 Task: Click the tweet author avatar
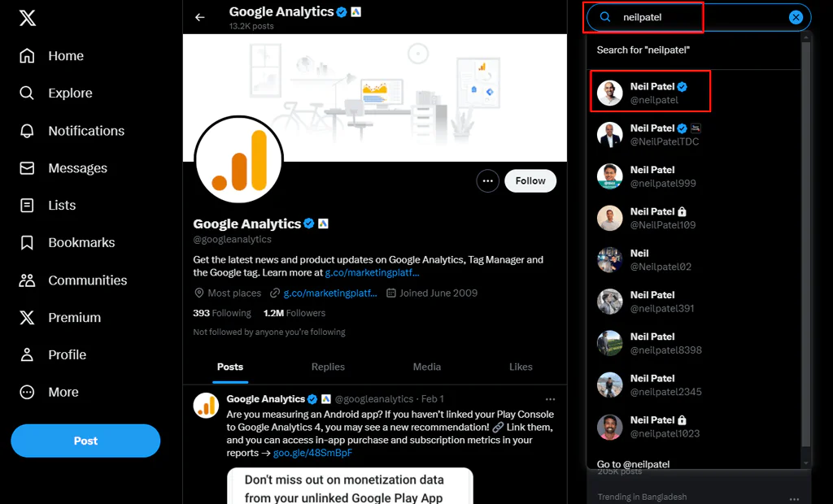[206, 406]
